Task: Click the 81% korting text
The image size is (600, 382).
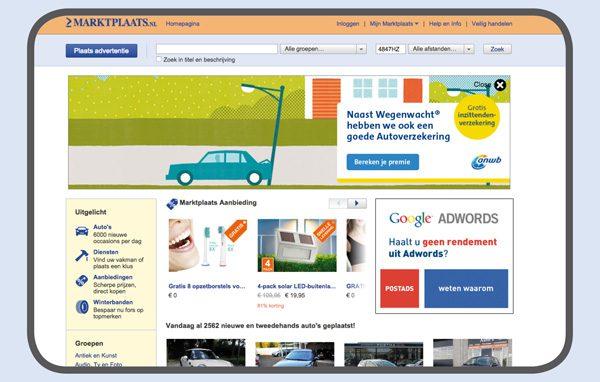Action: point(271,306)
